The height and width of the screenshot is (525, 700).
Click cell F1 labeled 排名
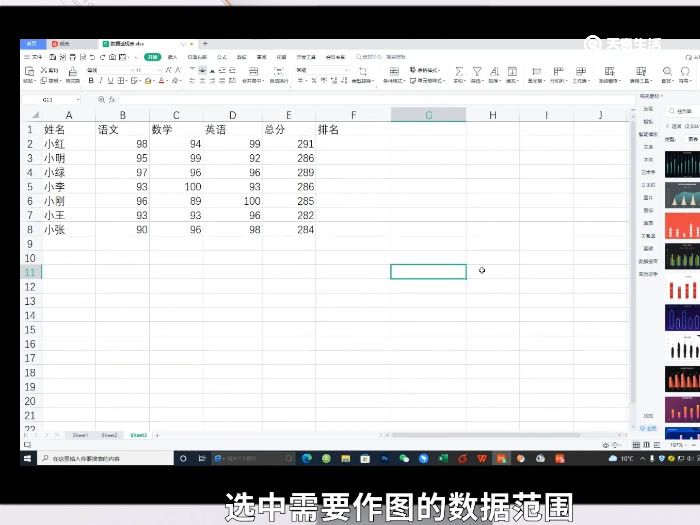pyautogui.click(x=353, y=129)
